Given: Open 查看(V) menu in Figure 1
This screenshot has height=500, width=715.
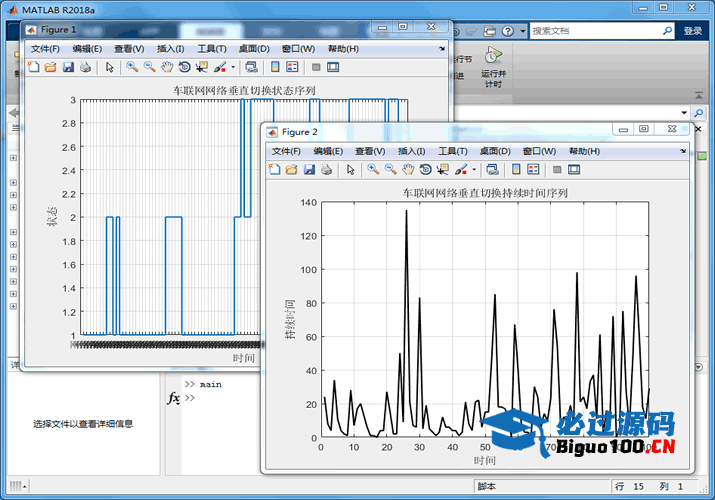Looking at the screenshot, I should click(x=129, y=49).
